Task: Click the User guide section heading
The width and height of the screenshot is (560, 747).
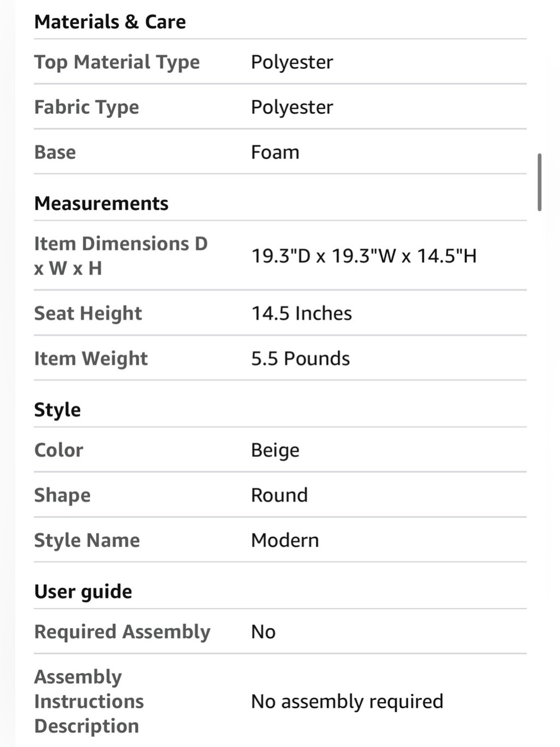Action: 83,592
